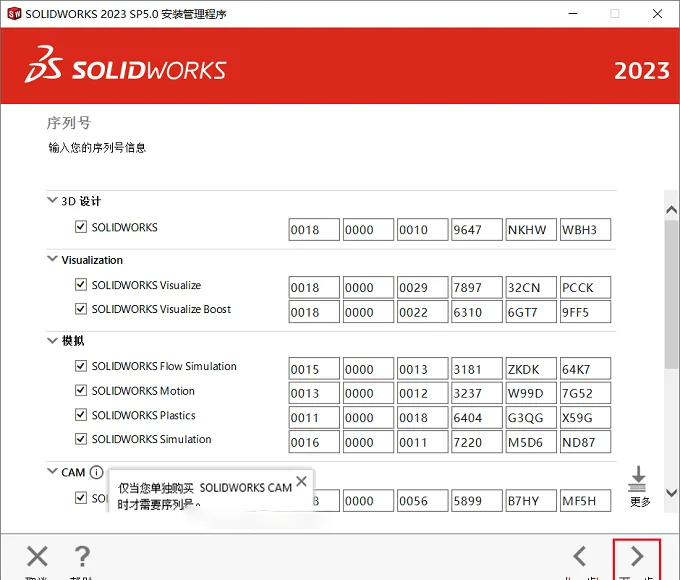
Task: Click the Simulation serial field containing M5D6
Action: tap(531, 442)
